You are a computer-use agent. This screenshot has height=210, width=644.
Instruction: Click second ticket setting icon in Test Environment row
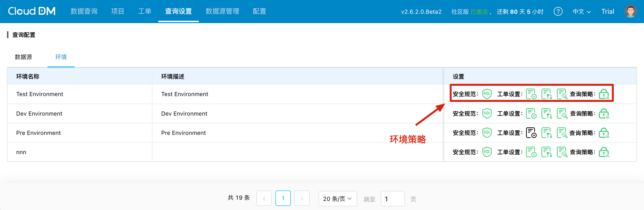(547, 94)
